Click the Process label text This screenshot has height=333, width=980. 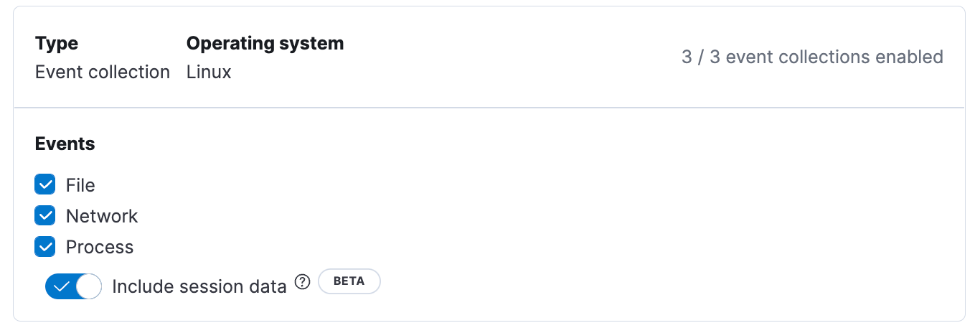coord(100,247)
